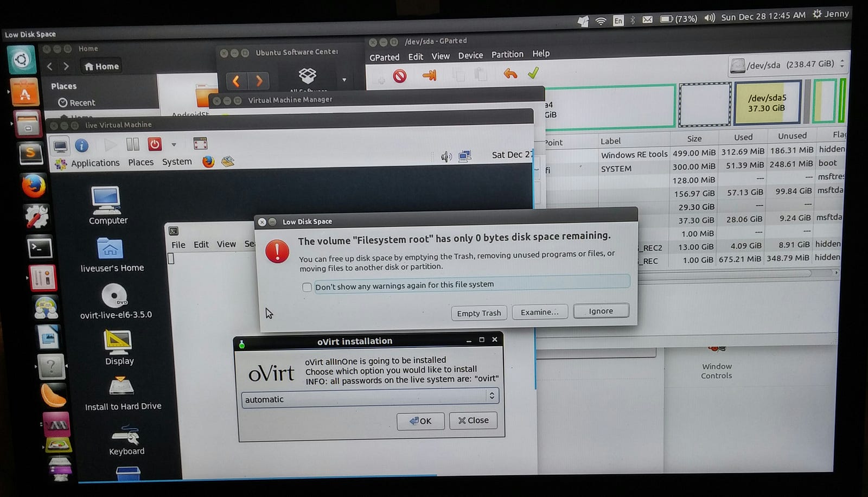Click the guest panel volume speaker icon
This screenshot has width=868, height=497.
(x=446, y=157)
